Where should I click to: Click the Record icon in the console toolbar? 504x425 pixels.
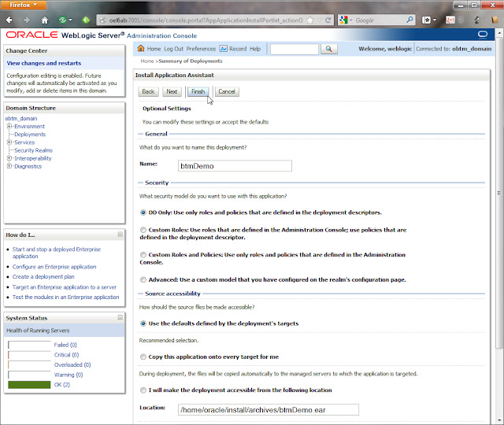[x=223, y=49]
